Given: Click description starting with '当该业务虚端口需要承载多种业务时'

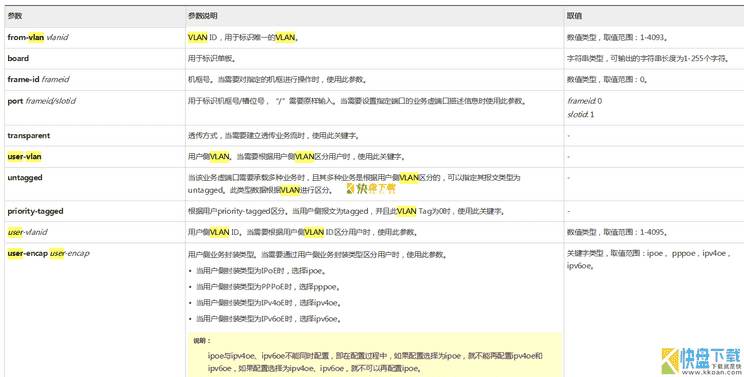Looking at the screenshot, I should [x=354, y=184].
